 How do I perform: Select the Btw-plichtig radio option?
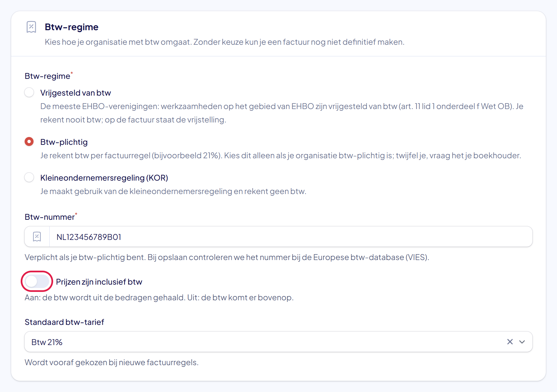pyautogui.click(x=29, y=141)
